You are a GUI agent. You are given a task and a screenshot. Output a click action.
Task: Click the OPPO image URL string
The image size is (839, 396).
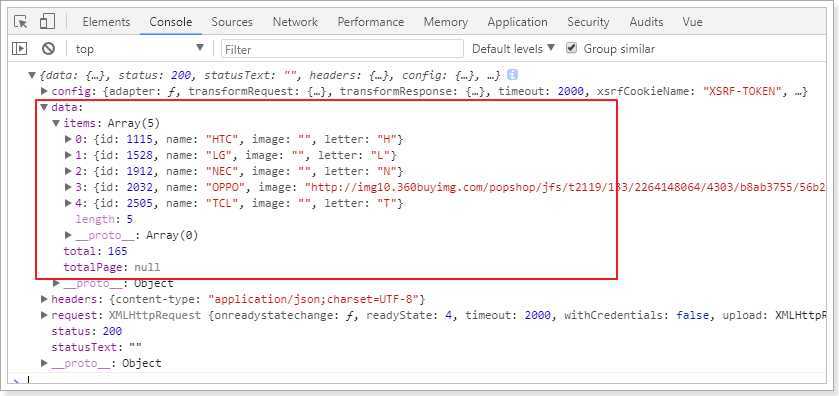(566, 187)
